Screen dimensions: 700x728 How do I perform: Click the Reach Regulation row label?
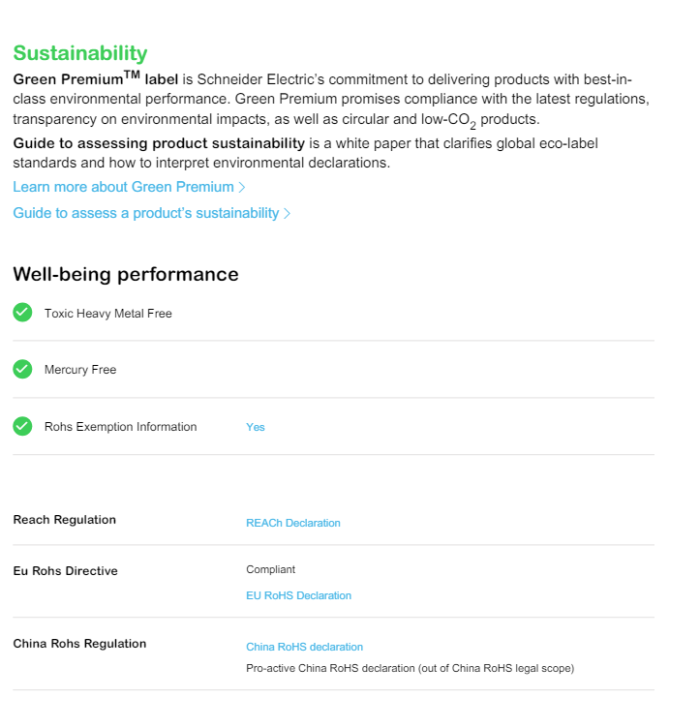pos(64,520)
